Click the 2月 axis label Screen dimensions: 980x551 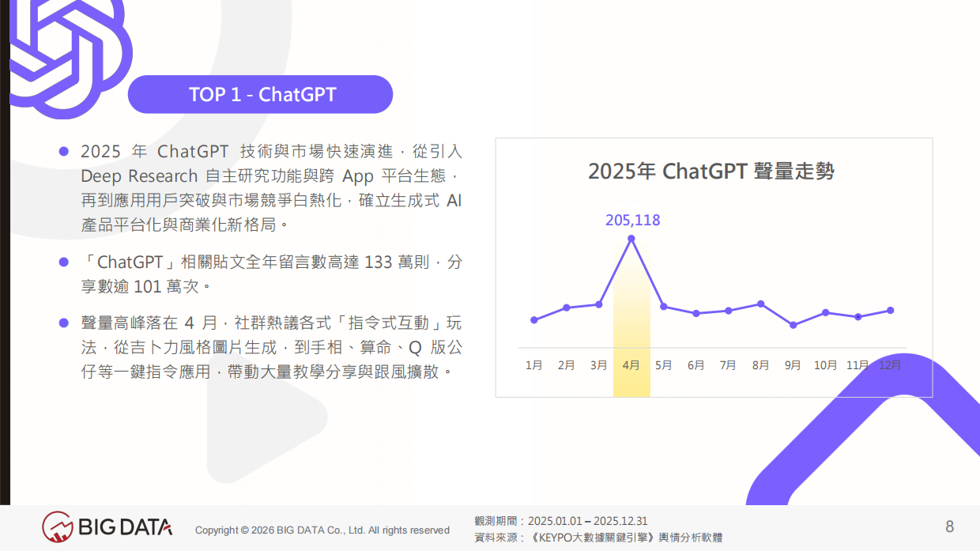(567, 365)
